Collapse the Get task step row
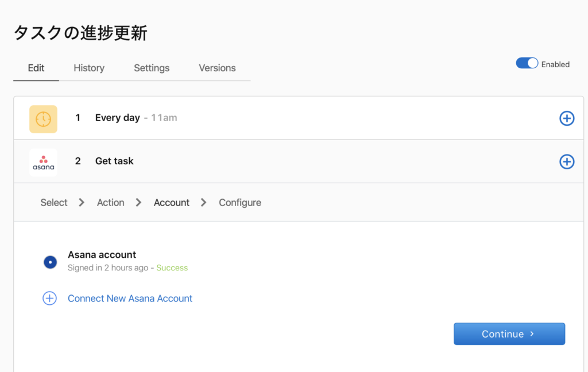Image resolution: width=588 pixels, height=372 pixels. coord(114,161)
